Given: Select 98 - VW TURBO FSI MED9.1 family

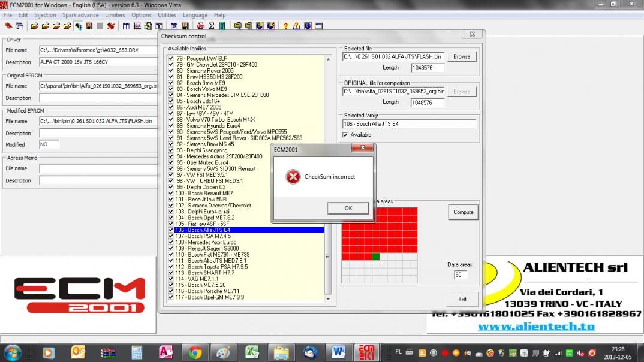Looking at the screenshot, I should (249, 180).
